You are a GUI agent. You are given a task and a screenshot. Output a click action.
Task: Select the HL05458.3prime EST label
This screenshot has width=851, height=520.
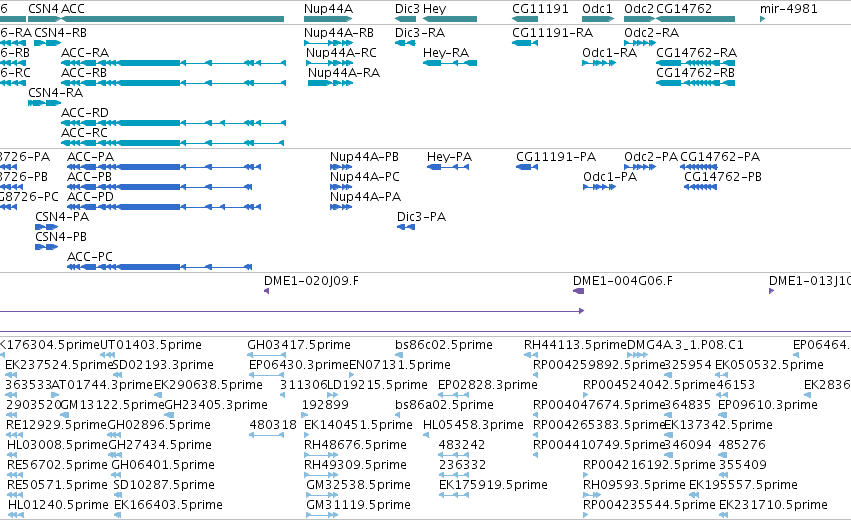coord(473,425)
